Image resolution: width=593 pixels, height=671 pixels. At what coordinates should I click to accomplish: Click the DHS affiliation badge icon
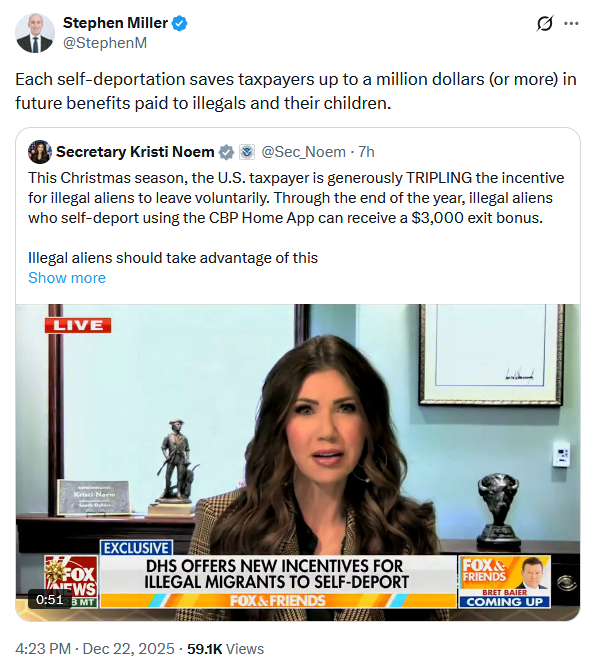point(247,152)
